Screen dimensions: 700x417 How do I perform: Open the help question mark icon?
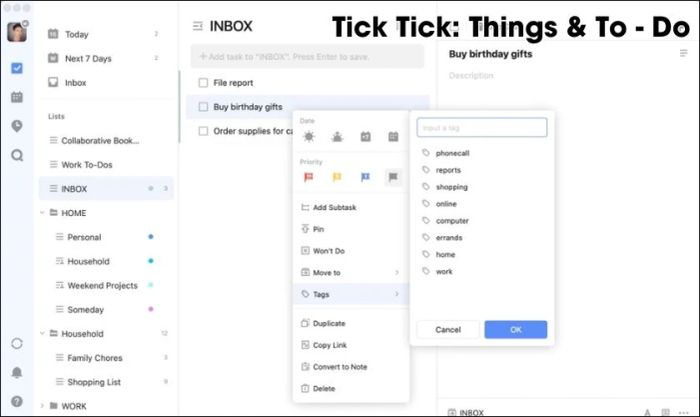point(17,401)
